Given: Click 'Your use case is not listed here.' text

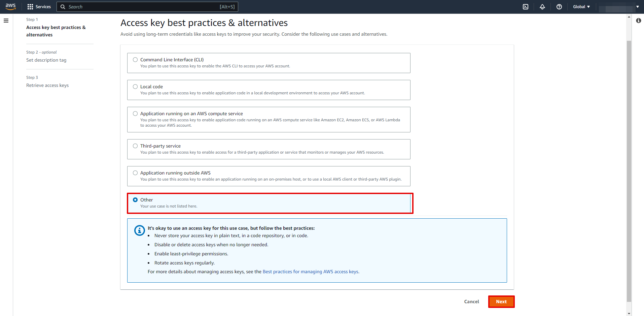Looking at the screenshot, I should (x=169, y=206).
